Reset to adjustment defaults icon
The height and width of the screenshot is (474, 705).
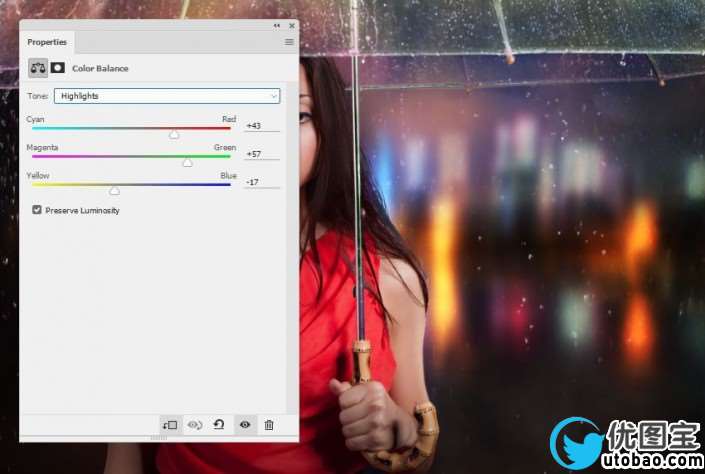[x=219, y=425]
